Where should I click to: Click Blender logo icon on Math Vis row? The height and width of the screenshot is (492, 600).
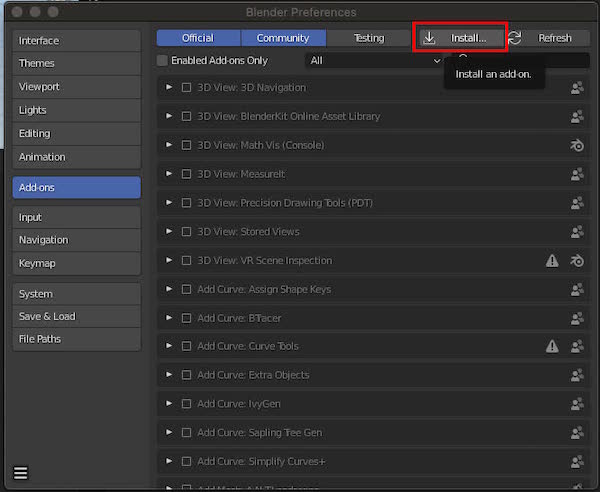click(x=577, y=145)
